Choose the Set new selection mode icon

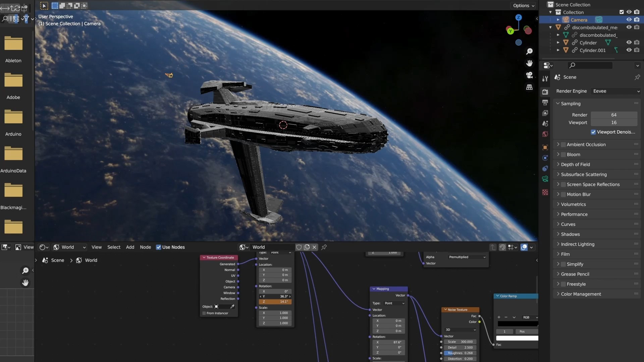tap(55, 6)
